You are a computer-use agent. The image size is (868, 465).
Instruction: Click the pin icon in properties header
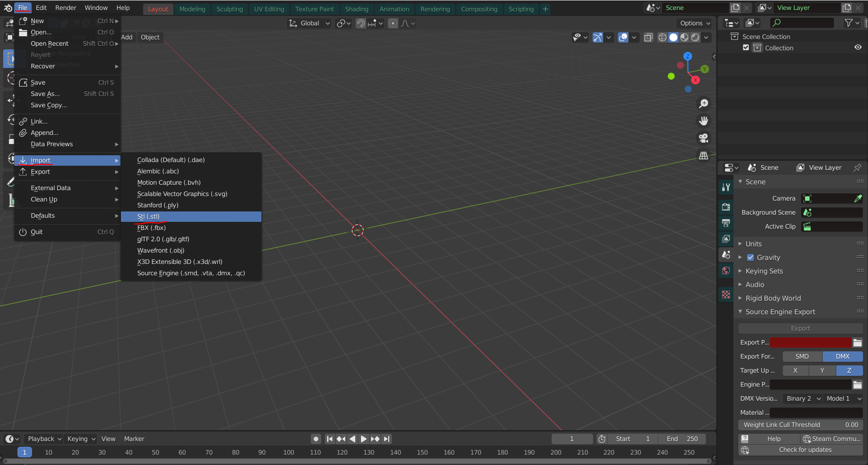tap(857, 168)
